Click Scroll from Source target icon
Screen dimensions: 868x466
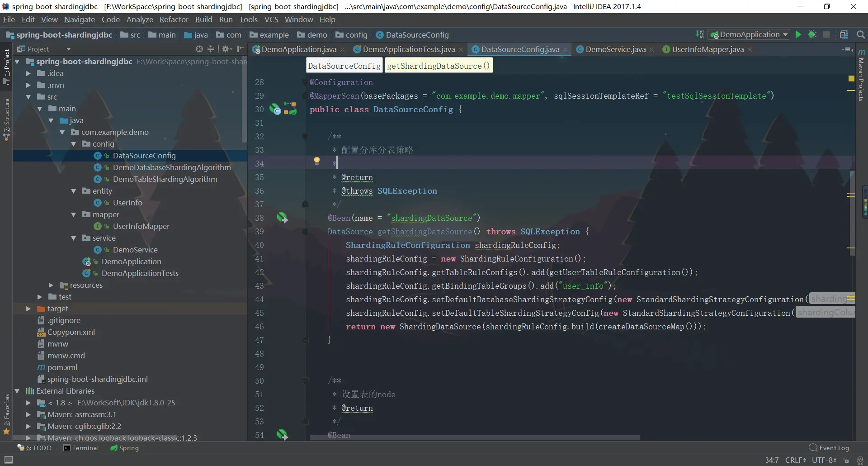(x=199, y=49)
